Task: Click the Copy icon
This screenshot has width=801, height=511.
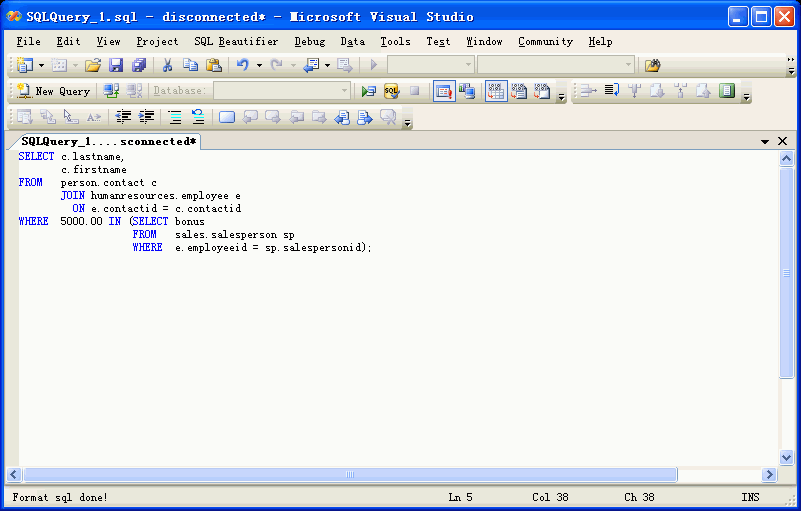Action: point(191,65)
